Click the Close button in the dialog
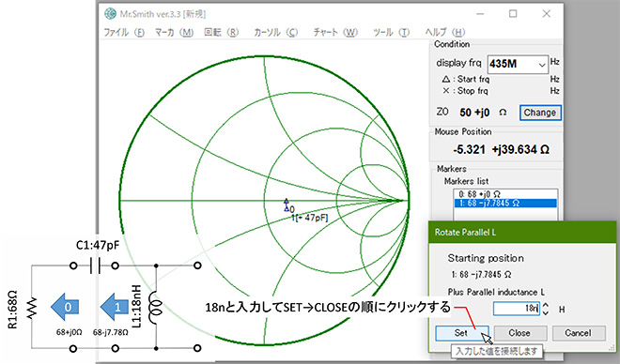 click(519, 333)
